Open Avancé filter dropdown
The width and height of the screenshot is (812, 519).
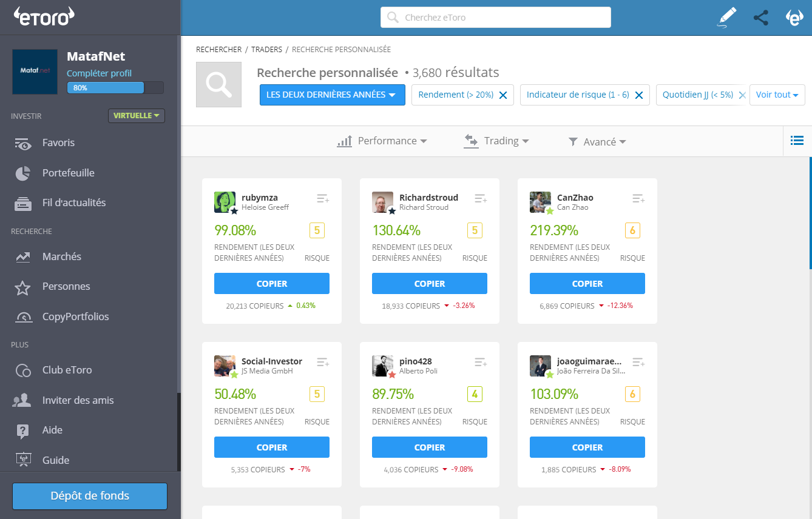click(x=597, y=141)
